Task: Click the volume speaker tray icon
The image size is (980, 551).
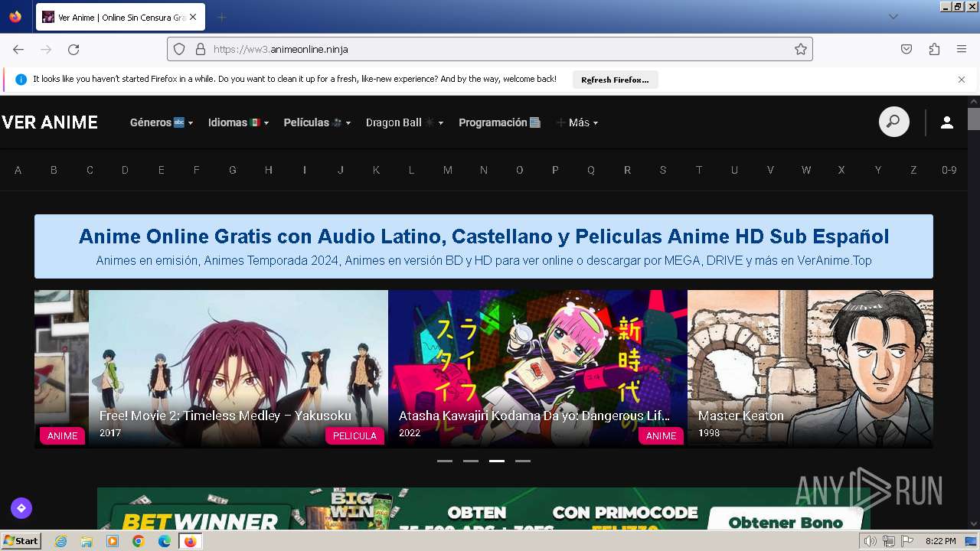Action: (x=871, y=541)
